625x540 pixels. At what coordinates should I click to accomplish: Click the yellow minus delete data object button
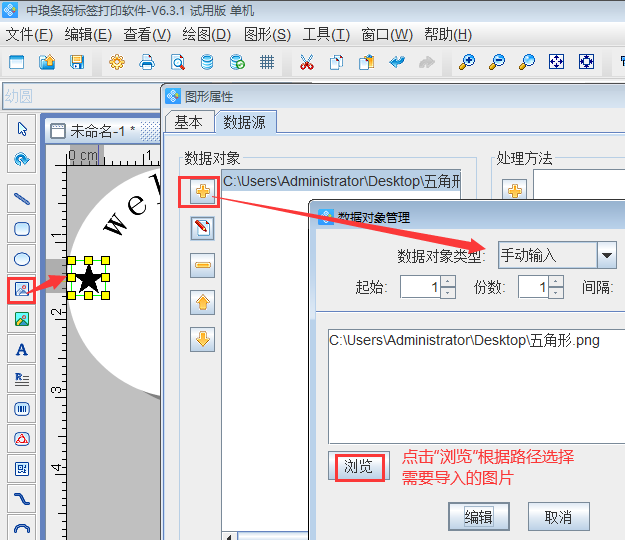(203, 265)
